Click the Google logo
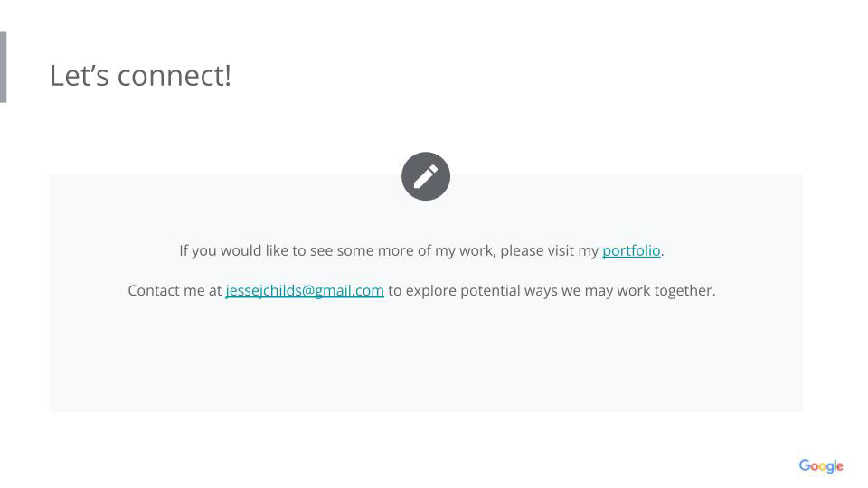 click(821, 466)
